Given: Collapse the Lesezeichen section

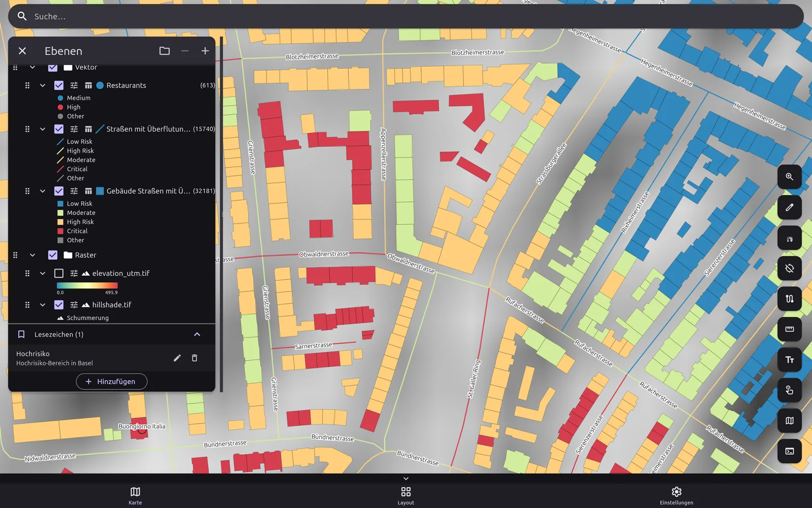Looking at the screenshot, I should tap(197, 334).
